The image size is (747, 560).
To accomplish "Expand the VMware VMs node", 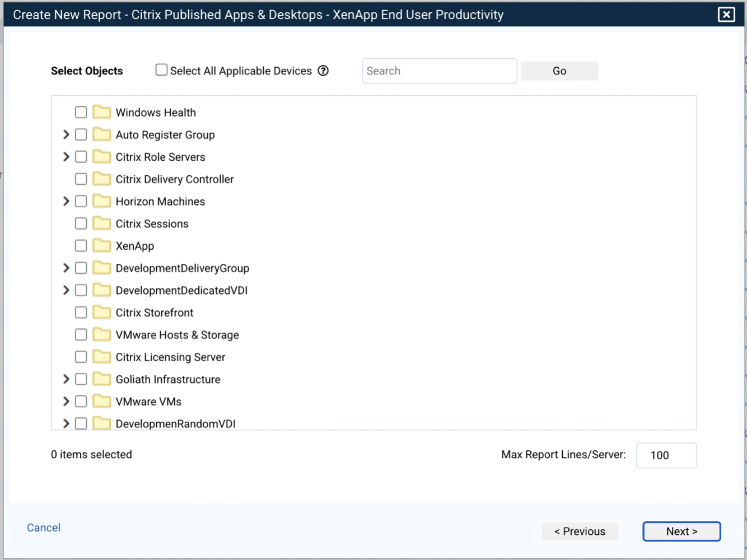I will click(66, 402).
